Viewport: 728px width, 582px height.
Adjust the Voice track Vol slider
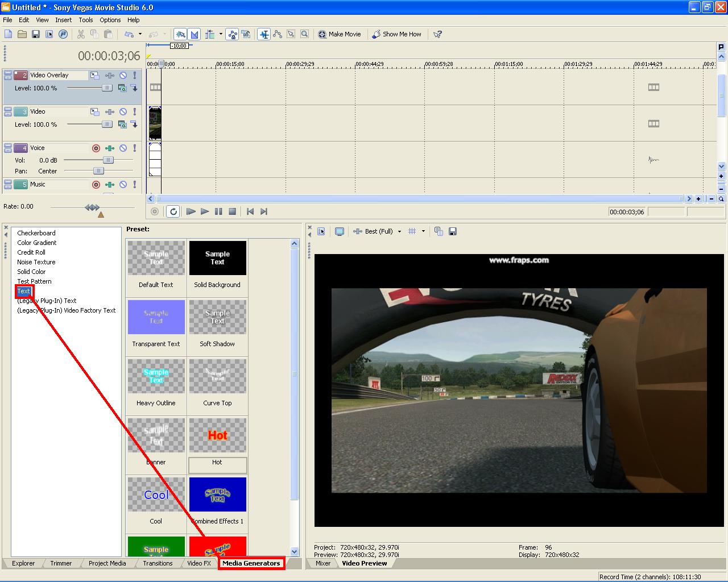(x=108, y=160)
